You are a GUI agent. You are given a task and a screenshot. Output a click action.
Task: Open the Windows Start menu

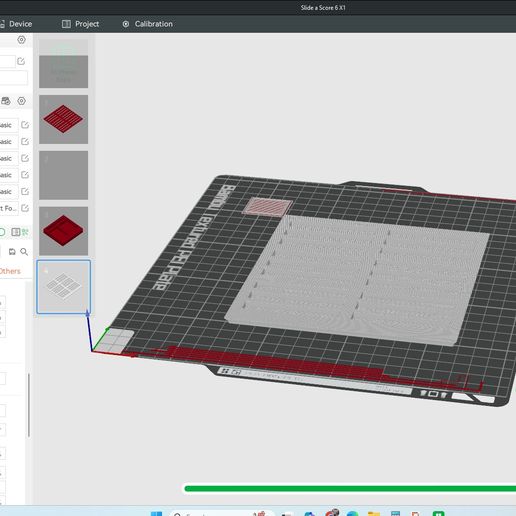tap(156, 513)
